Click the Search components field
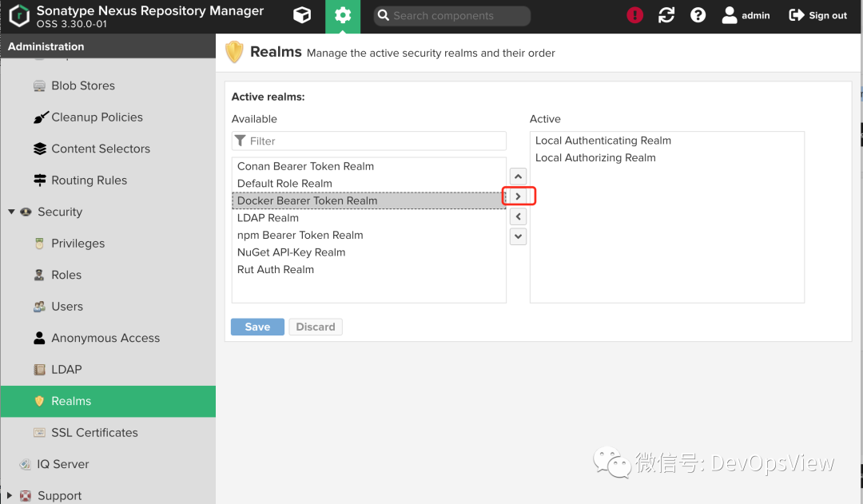Viewport: 863px width, 504px height. coord(451,16)
